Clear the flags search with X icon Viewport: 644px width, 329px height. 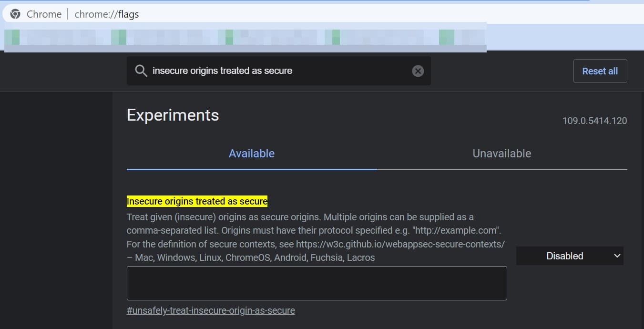click(x=418, y=71)
